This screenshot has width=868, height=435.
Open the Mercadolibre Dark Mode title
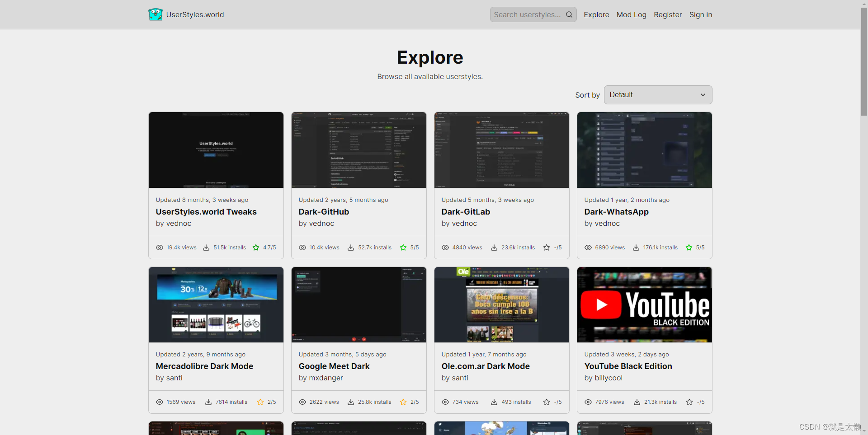click(x=204, y=366)
